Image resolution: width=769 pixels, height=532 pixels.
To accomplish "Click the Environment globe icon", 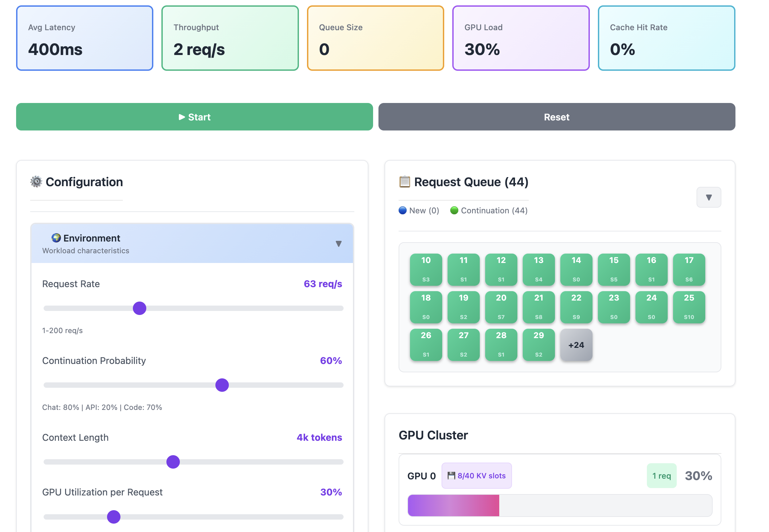I will pyautogui.click(x=56, y=238).
